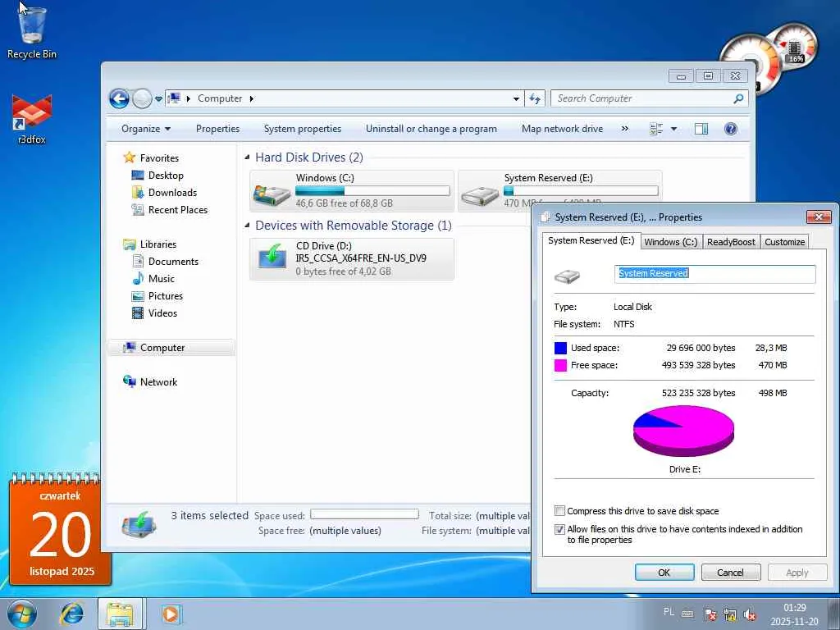
Task: Enable Compress this drive to save disk space
Action: 559,510
